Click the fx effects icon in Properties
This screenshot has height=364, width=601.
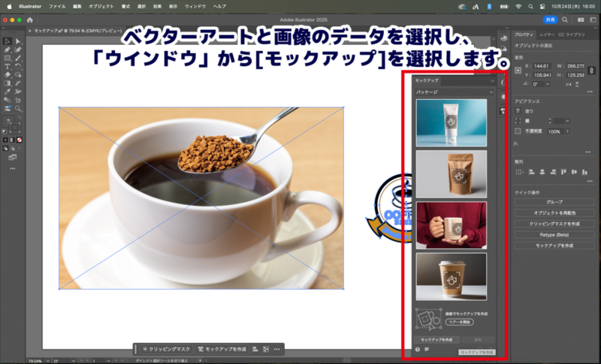coord(516,143)
